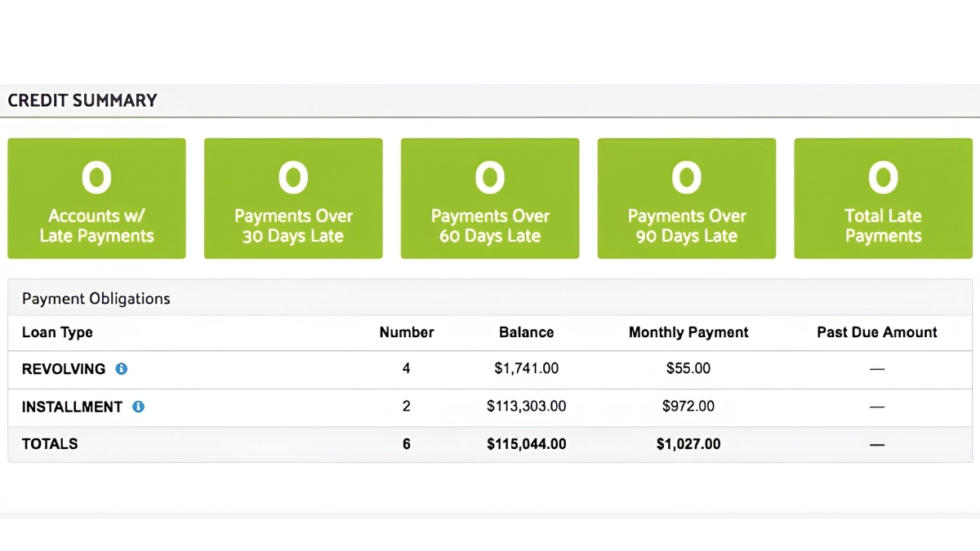Select the $1,027.00 total monthly payment
The height and width of the screenshot is (551, 980).
point(688,444)
